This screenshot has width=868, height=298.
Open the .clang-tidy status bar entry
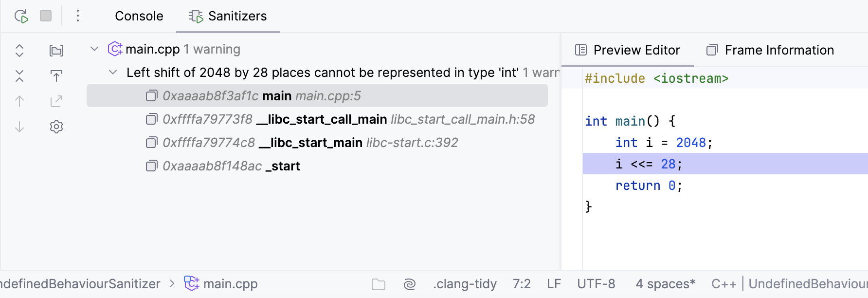464,283
